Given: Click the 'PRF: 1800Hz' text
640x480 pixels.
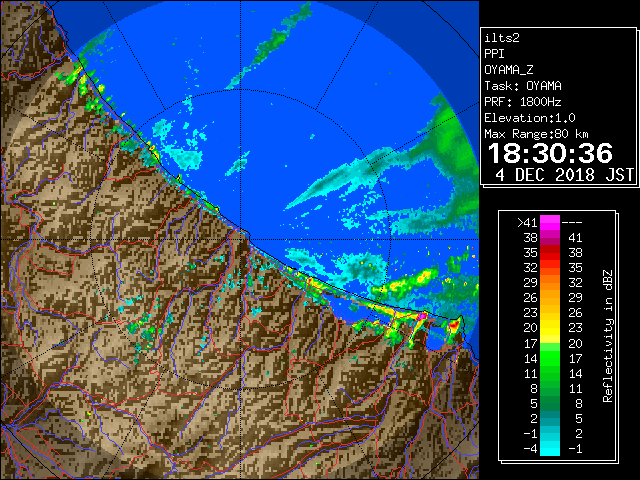Looking at the screenshot, I should (x=523, y=102).
